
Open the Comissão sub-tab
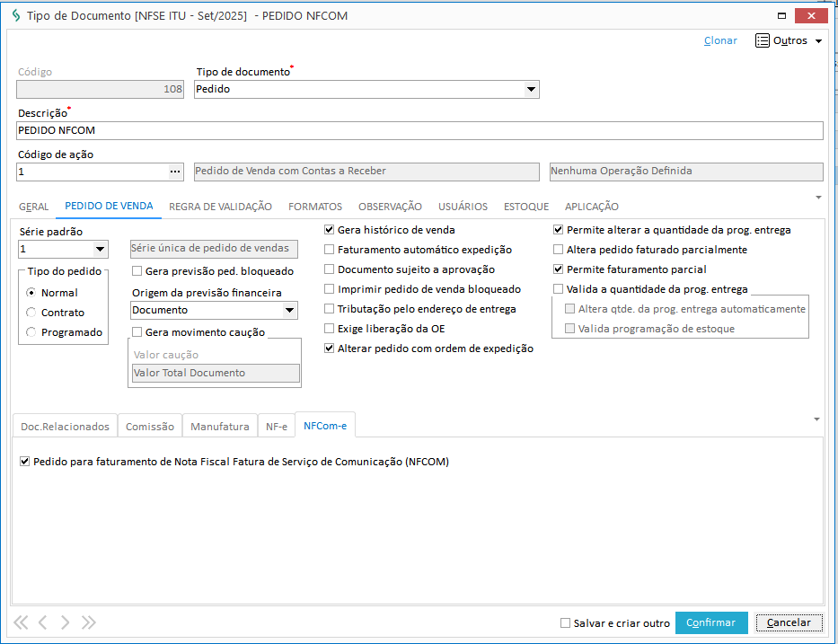pos(150,427)
